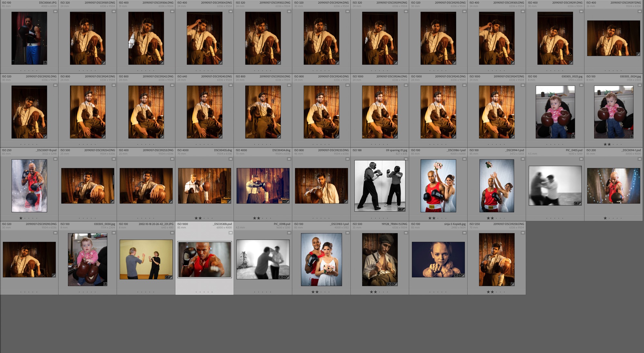Click develop badge on 20190107-DSC09258.DNG thumbnail
The height and width of the screenshot is (353, 644).
coord(512,284)
